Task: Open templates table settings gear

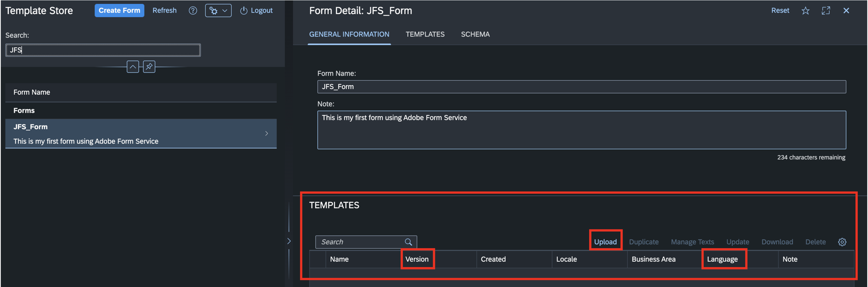Action: tap(842, 242)
